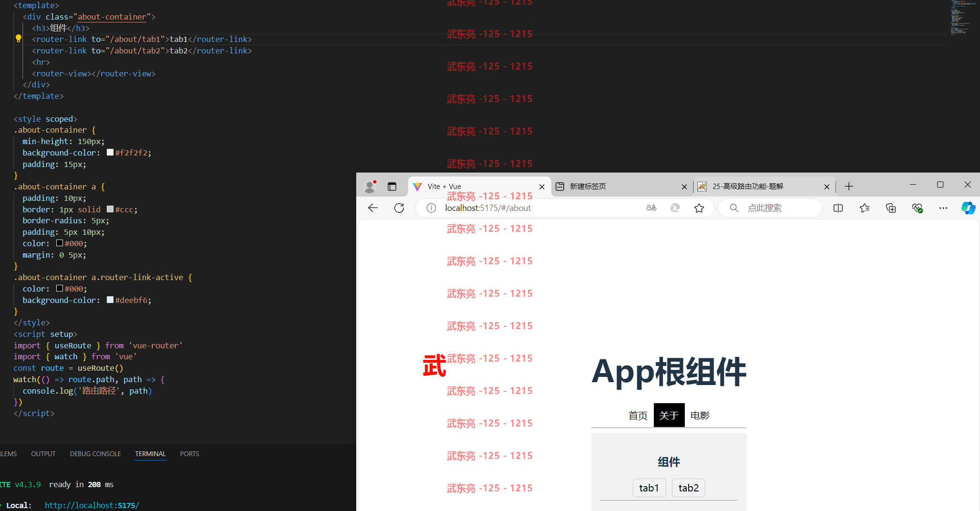Open the http://localhost:5175/ terminal link
This screenshot has height=511, width=980.
[92, 505]
